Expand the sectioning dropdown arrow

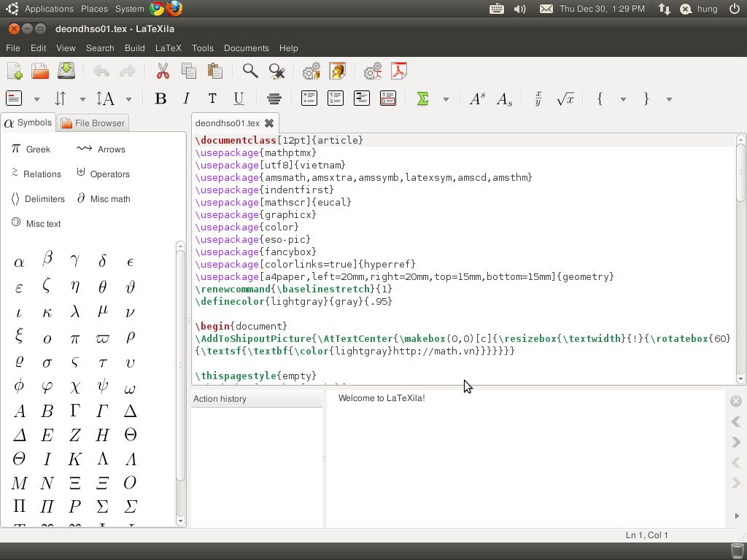tap(36, 99)
